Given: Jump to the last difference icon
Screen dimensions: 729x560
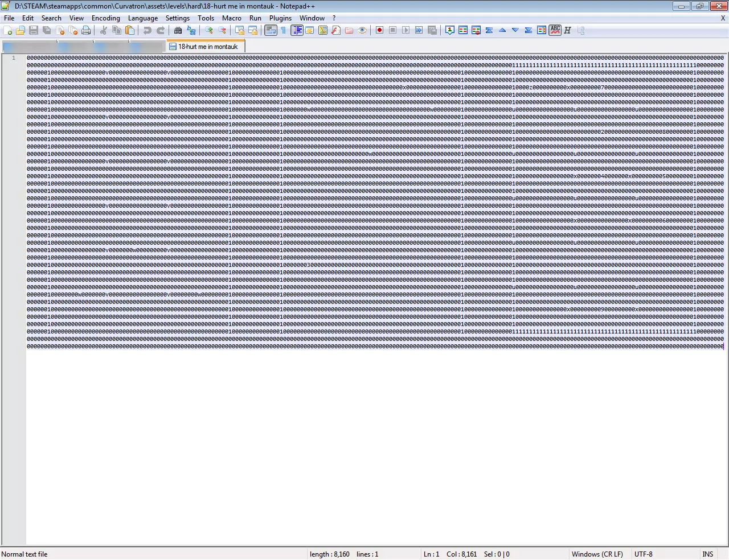Looking at the screenshot, I should pyautogui.click(x=529, y=30).
